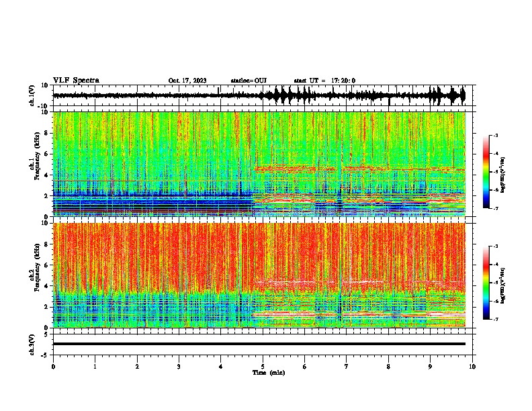The height and width of the screenshot is (411, 532).
Task: Click time axis tick label "5"
Action: (263, 366)
